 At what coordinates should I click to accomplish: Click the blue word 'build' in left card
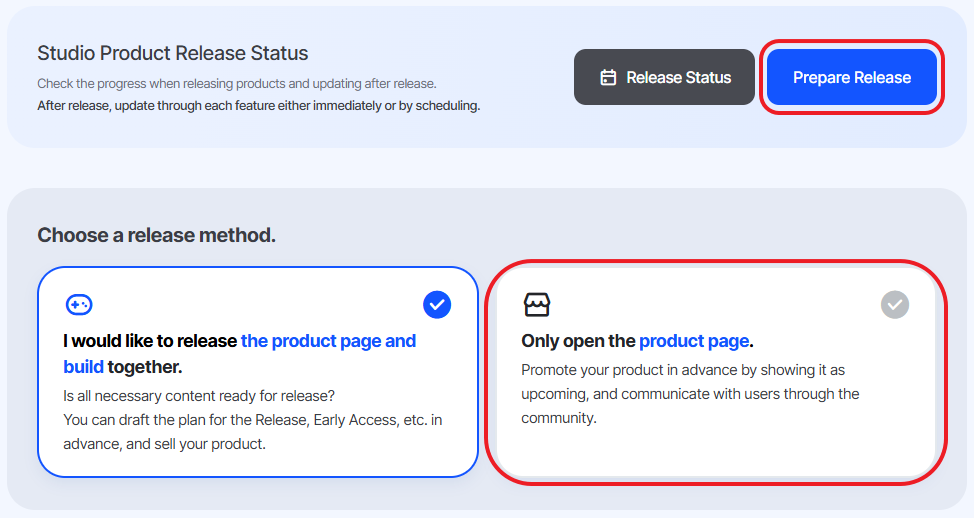click(x=83, y=367)
